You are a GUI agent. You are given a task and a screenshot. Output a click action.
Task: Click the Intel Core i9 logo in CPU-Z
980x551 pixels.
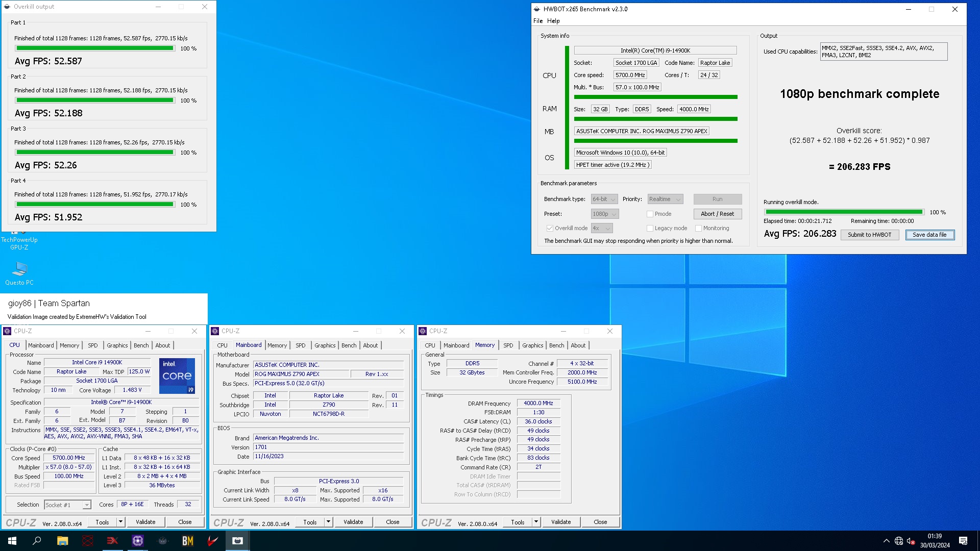pos(177,376)
